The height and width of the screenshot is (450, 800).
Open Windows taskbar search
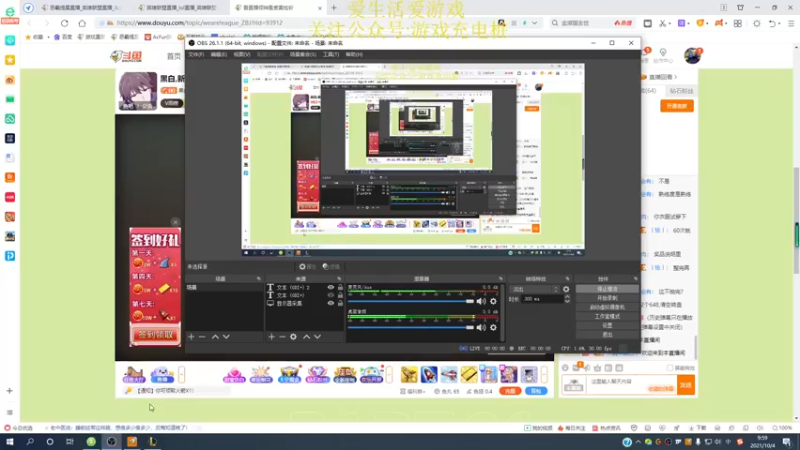[30, 442]
